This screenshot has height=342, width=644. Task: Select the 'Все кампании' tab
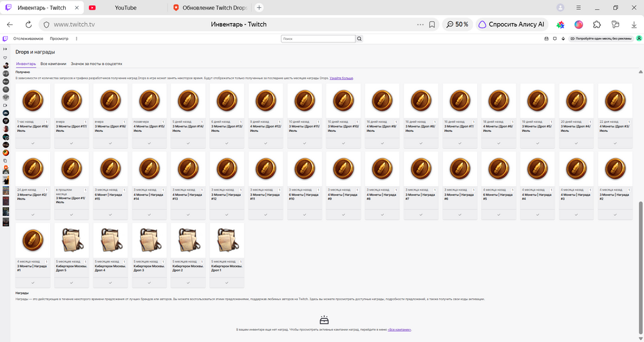click(x=53, y=64)
